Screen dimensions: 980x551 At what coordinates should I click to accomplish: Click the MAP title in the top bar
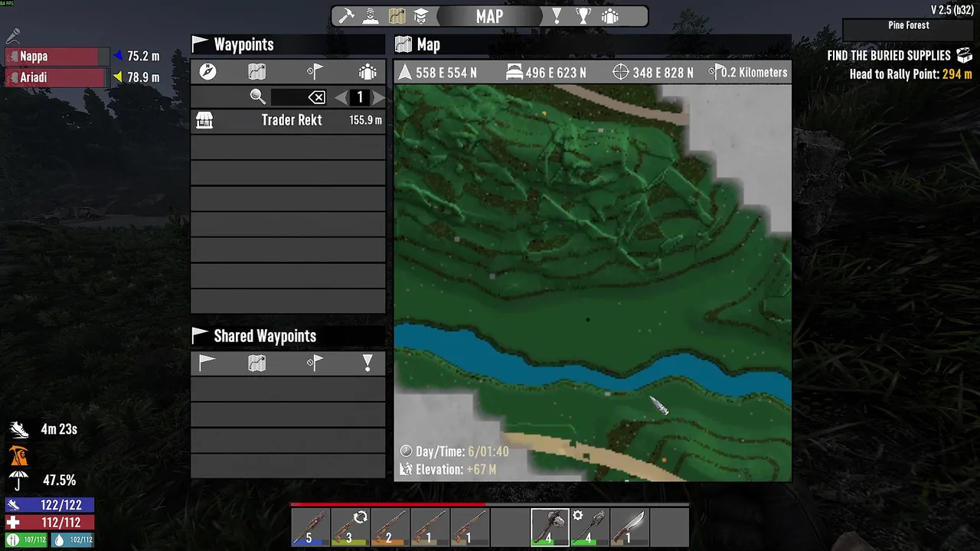tap(489, 16)
